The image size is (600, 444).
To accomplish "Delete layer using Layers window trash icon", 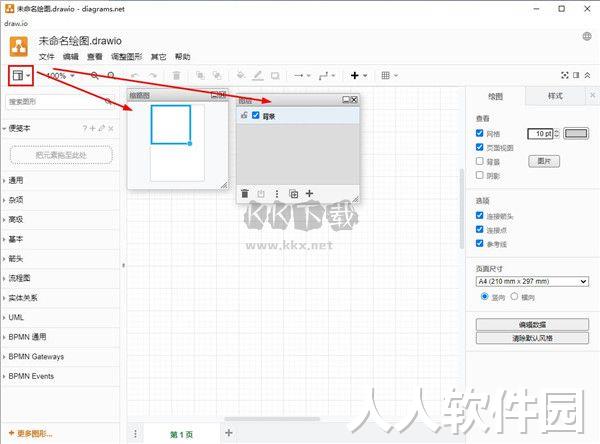I will click(x=245, y=194).
